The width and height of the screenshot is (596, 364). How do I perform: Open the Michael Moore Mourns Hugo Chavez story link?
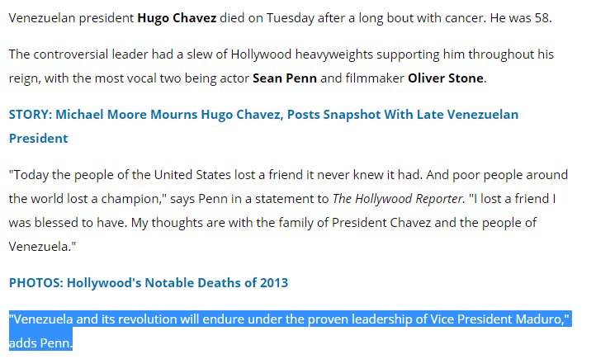pos(263,114)
